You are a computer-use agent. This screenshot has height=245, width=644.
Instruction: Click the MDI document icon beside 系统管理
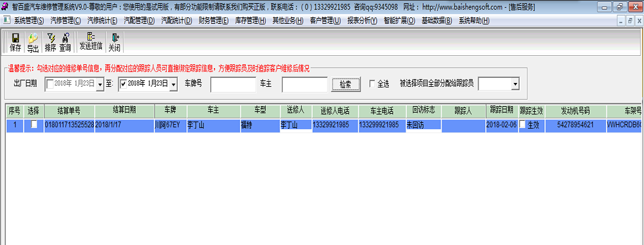click(x=6, y=20)
